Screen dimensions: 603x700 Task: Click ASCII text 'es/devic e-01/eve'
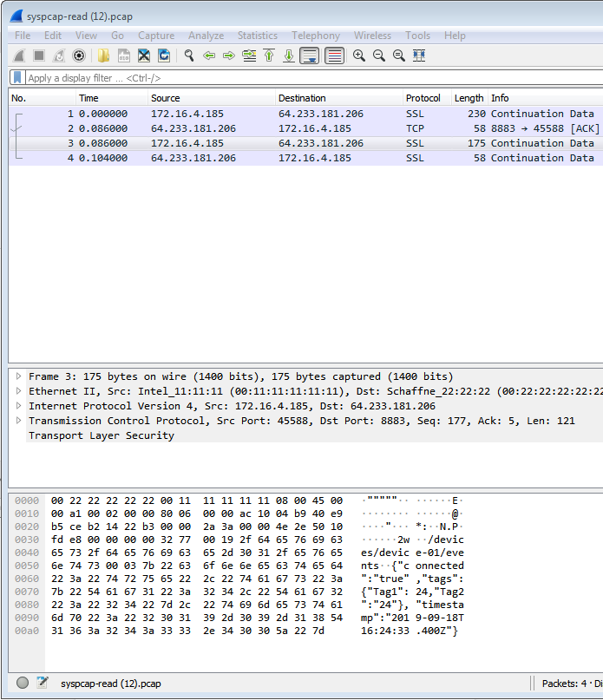(x=412, y=553)
